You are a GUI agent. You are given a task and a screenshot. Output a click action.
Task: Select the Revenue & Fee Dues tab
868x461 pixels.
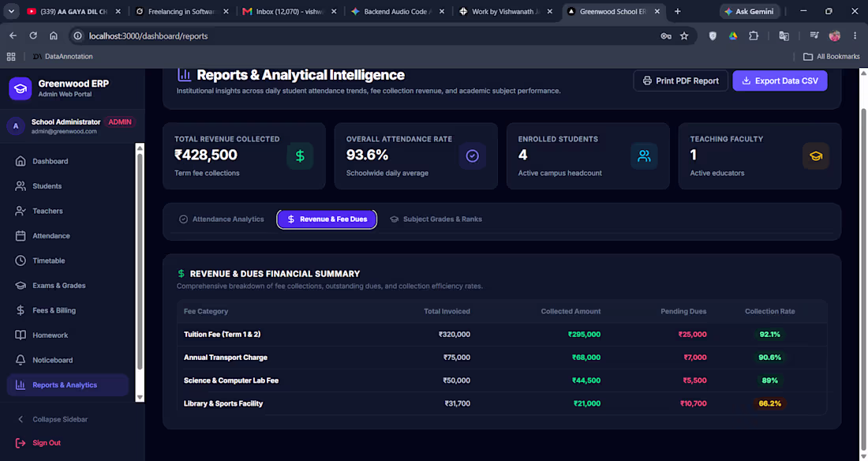(327, 219)
